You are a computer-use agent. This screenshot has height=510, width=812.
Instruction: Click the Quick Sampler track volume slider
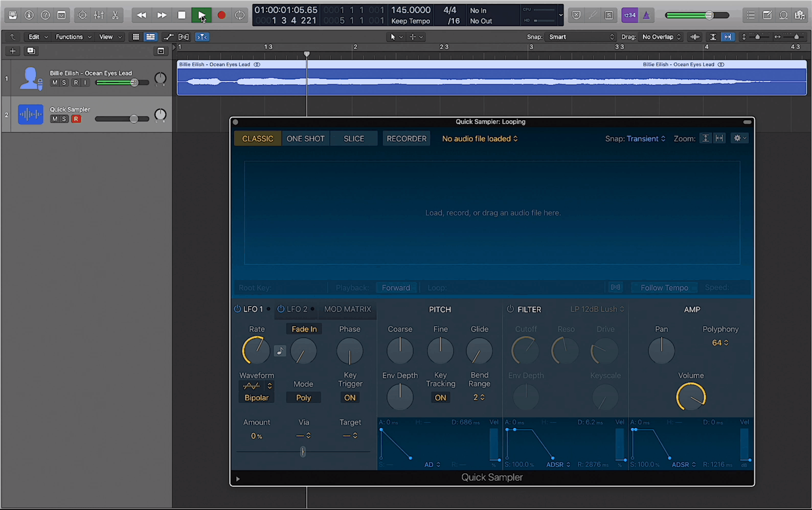coord(133,119)
